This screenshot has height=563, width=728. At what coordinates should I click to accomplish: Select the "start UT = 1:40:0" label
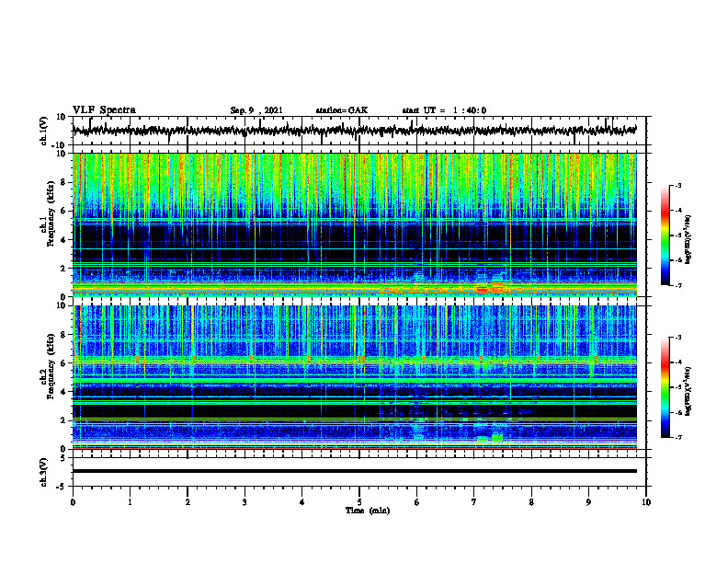pos(444,110)
